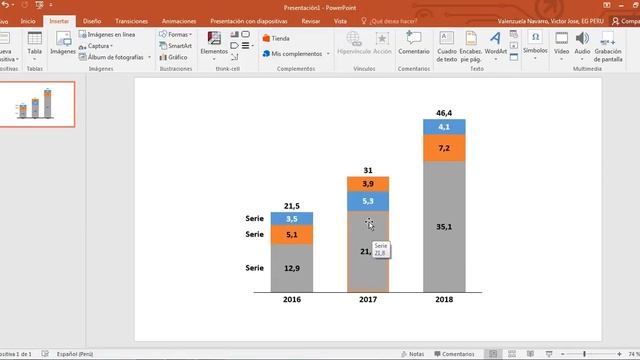Insert a SmartArt graphic
This screenshot has width=640, height=360.
176,46
